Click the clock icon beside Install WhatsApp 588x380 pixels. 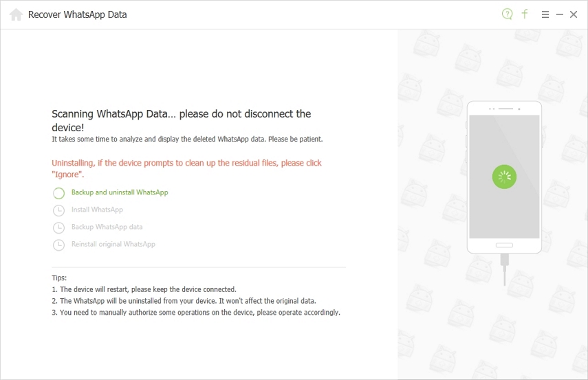59,210
